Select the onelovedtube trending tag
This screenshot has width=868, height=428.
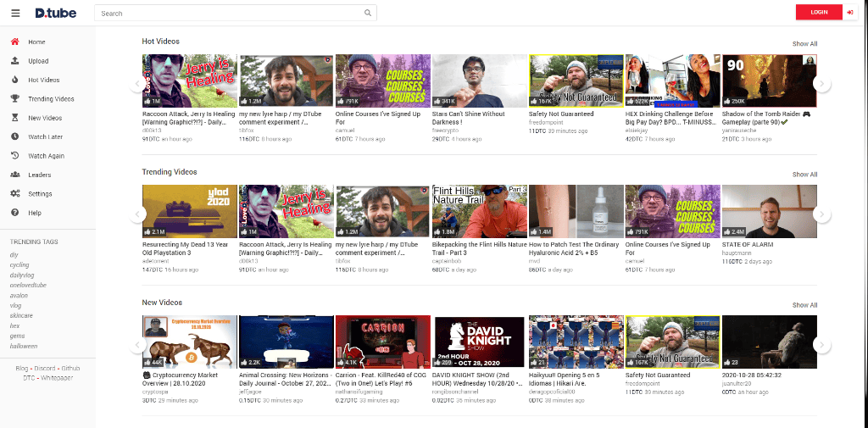click(28, 285)
